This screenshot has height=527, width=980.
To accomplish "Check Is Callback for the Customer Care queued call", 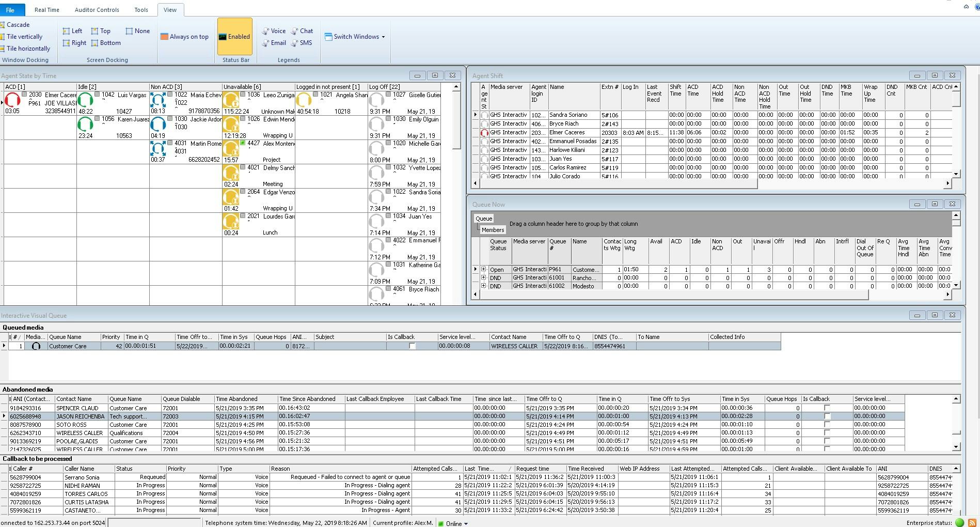I will coord(412,346).
